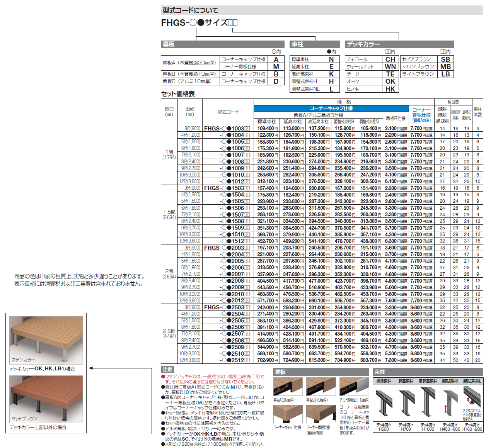Click the コーナーキャップ仕様 blue table header
Screen dimensions: 486x448
pos(331,109)
